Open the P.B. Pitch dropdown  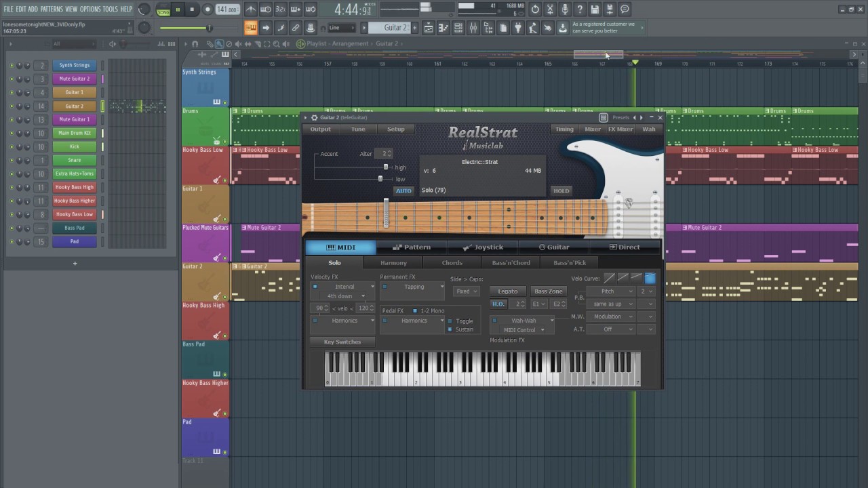click(611, 291)
